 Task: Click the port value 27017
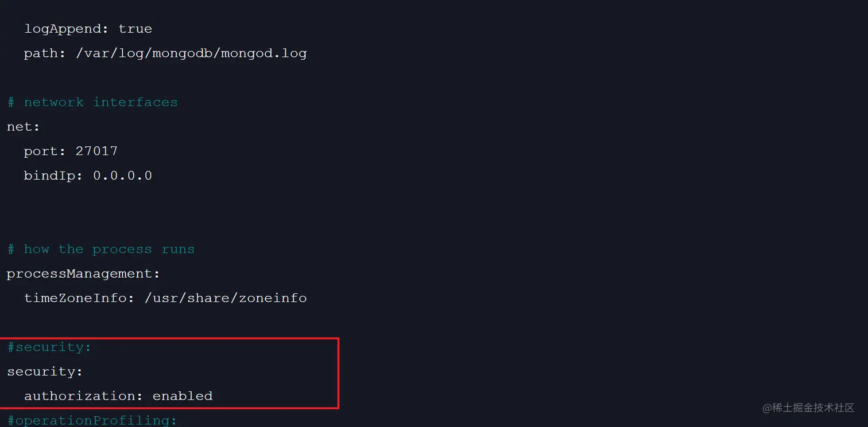[96, 151]
